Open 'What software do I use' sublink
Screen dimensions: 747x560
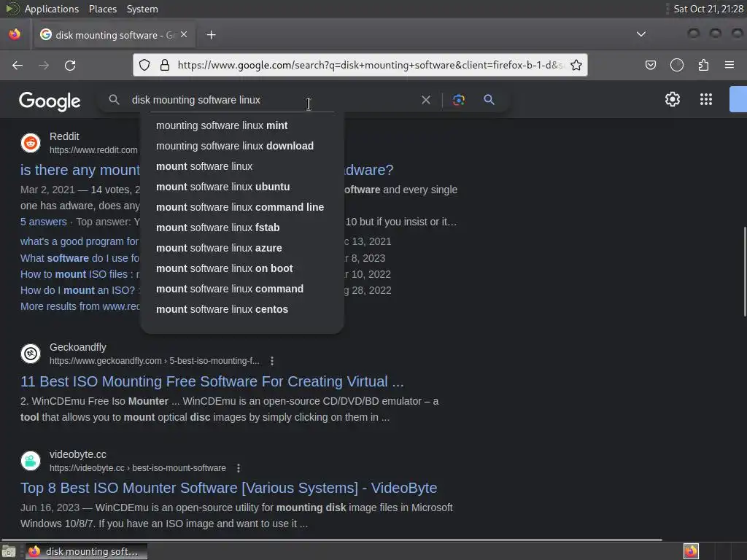point(80,258)
